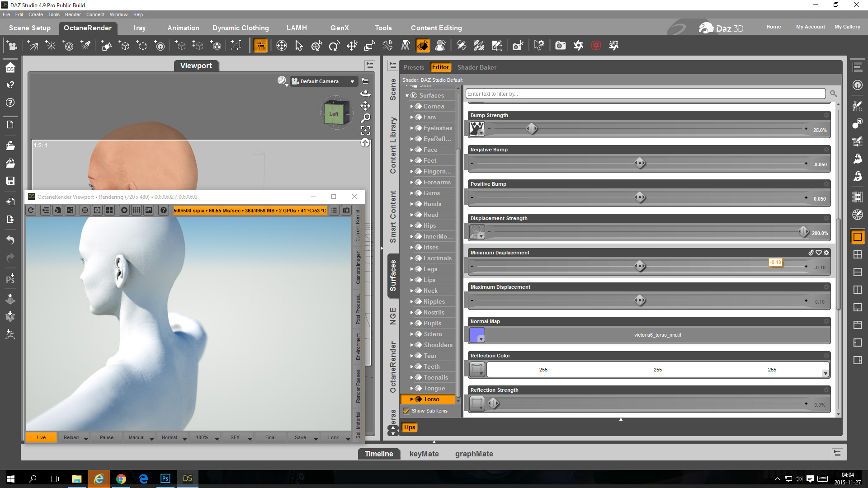868x488 pixels.
Task: Click the Bump Strength slider handle
Action: tap(532, 129)
